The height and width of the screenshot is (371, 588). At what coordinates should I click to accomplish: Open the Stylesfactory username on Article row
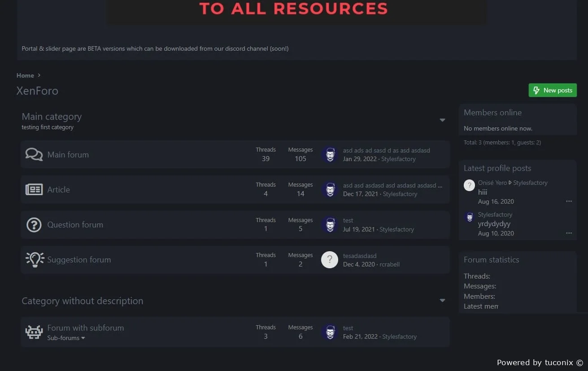pos(400,194)
